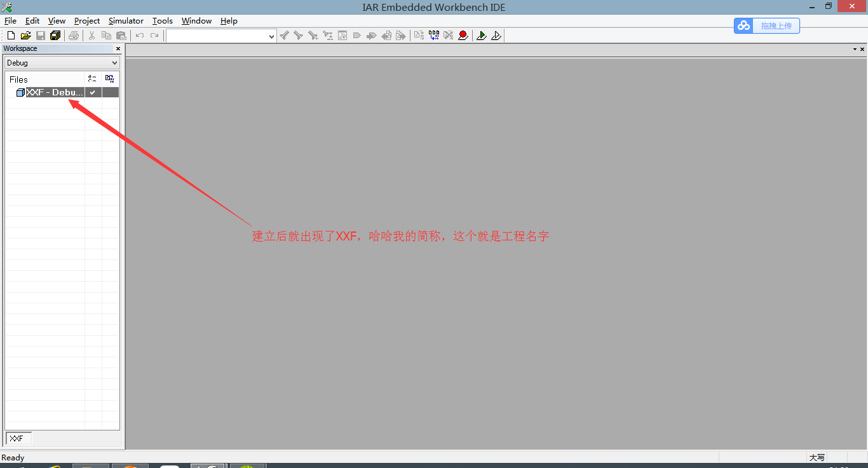Click the Find flashlight icon

(313, 36)
